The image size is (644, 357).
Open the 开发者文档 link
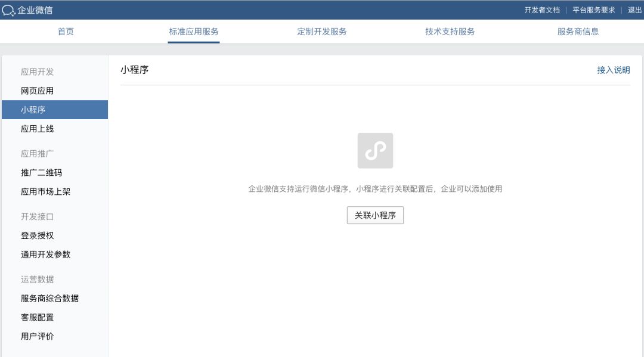point(541,10)
